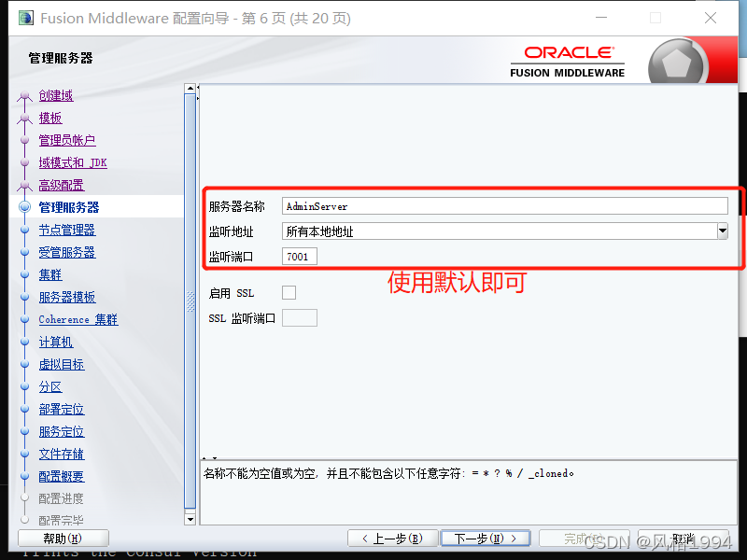Click the navigation panel vertical scrollbar thumb
The width and height of the screenshot is (747, 560).
(x=190, y=301)
